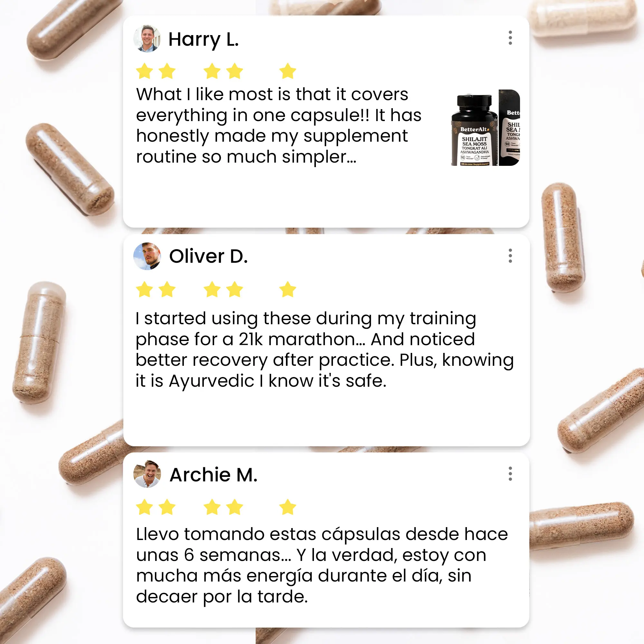Click the reviewer name Archie M.
This screenshot has height=644, width=644.
(x=213, y=475)
